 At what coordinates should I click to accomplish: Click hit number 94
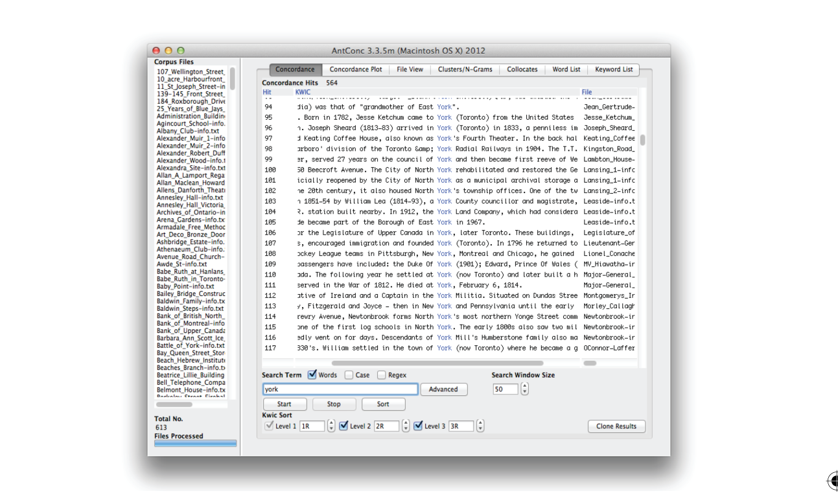click(x=268, y=107)
